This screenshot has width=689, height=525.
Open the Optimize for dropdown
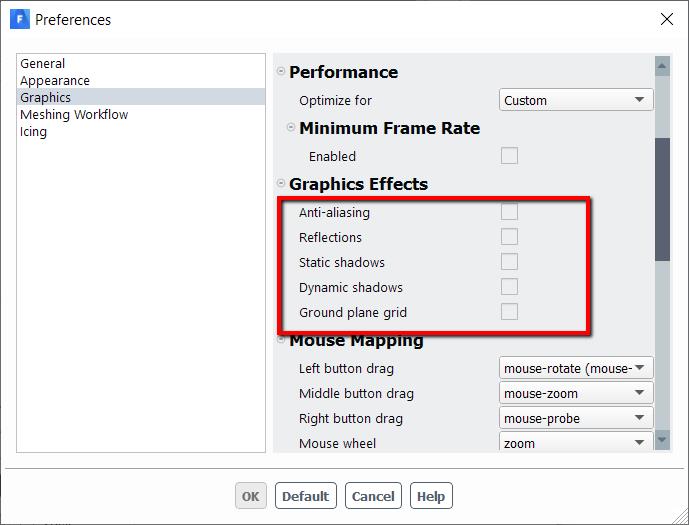(x=576, y=100)
